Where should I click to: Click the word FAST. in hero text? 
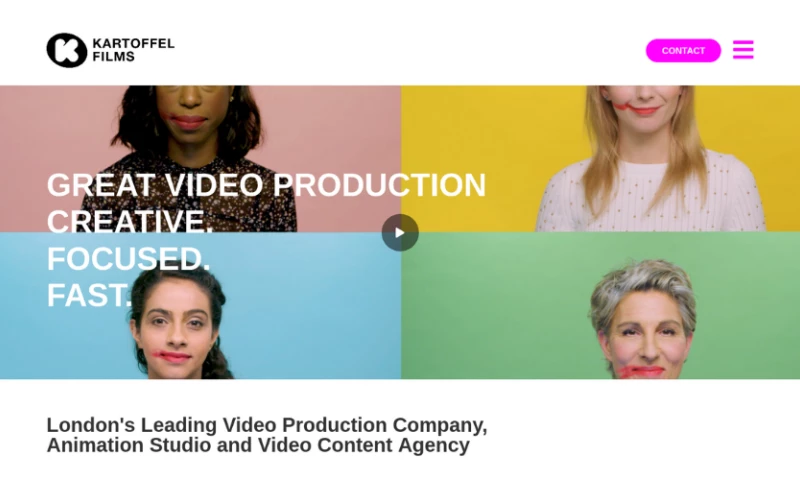[89, 295]
